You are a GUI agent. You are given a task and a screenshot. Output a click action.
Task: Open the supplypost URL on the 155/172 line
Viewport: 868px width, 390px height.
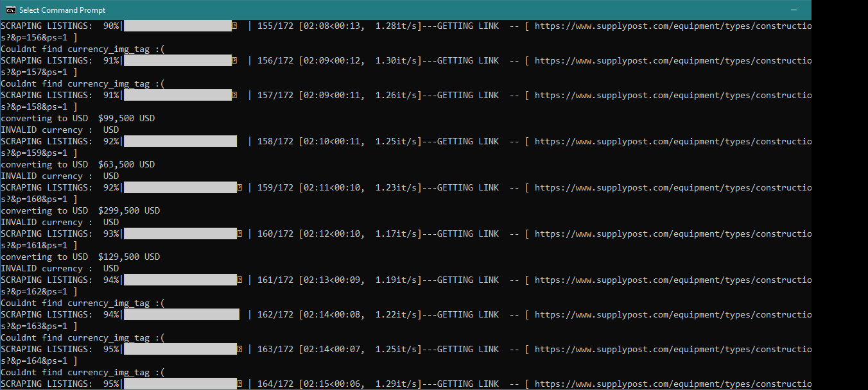[672, 26]
